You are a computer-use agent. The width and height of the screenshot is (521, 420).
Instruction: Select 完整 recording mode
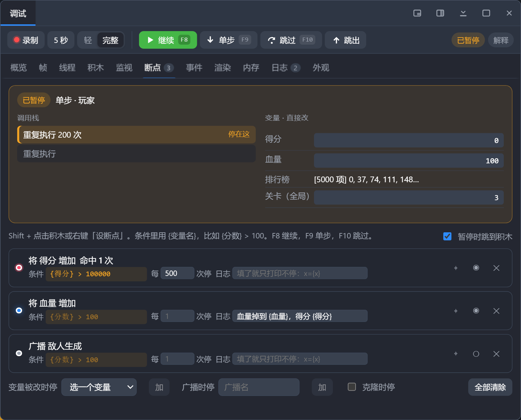tap(110, 40)
